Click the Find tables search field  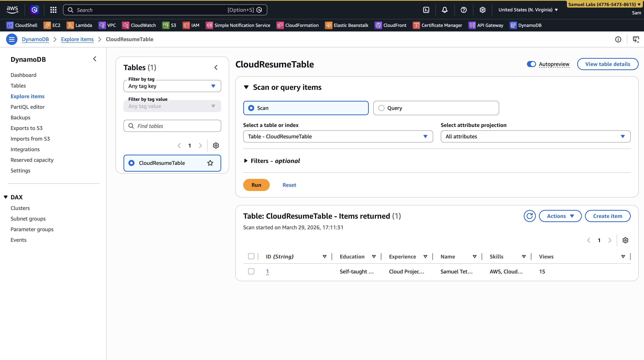pyautogui.click(x=172, y=126)
